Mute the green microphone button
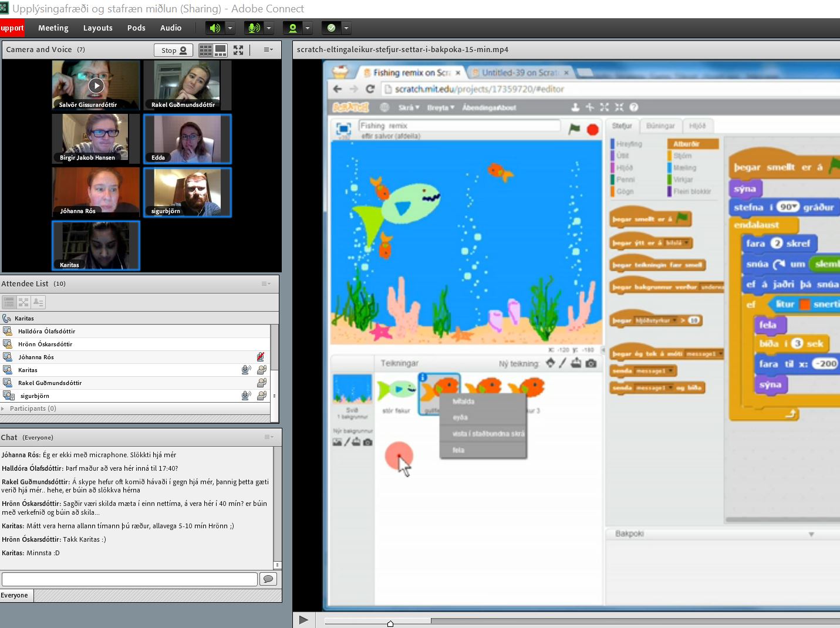840x628 pixels. [254, 28]
